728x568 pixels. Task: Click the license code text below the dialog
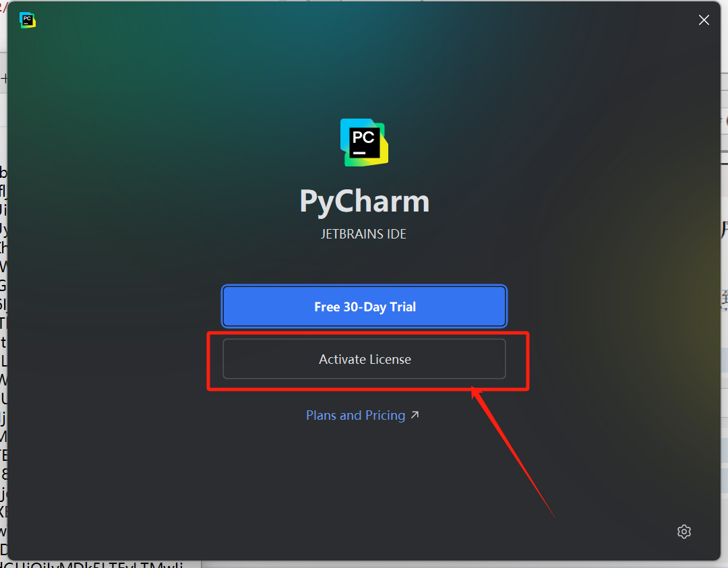coord(92,564)
